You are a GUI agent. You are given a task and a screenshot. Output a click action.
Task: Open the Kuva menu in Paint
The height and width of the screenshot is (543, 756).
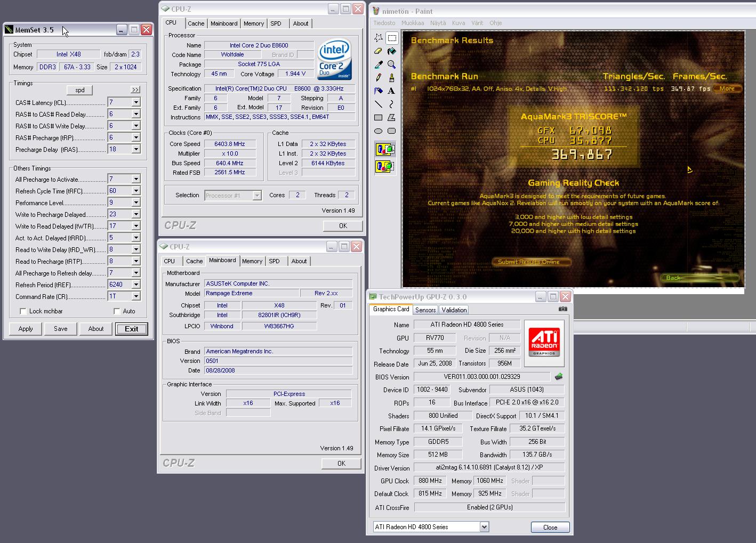(x=459, y=23)
